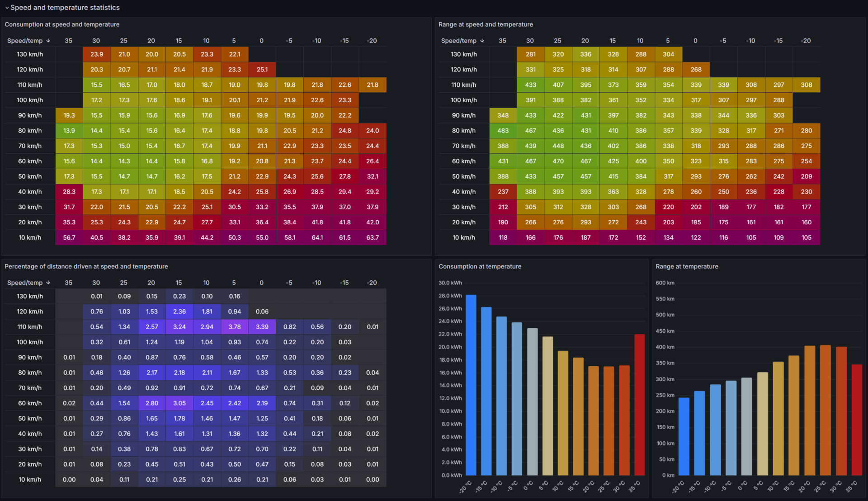Sort Range table by column -20 header
This screenshot has width=868, height=501.
(x=806, y=41)
